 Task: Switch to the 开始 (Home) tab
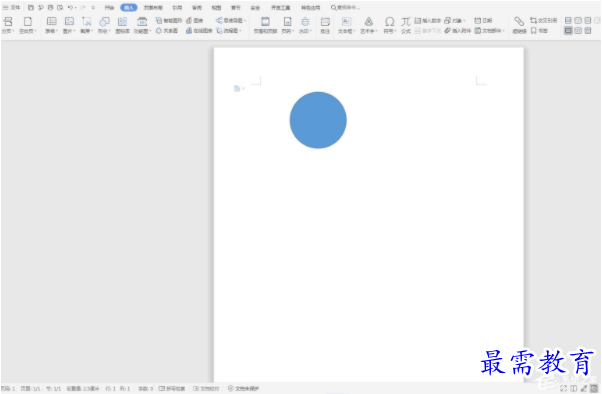point(109,7)
